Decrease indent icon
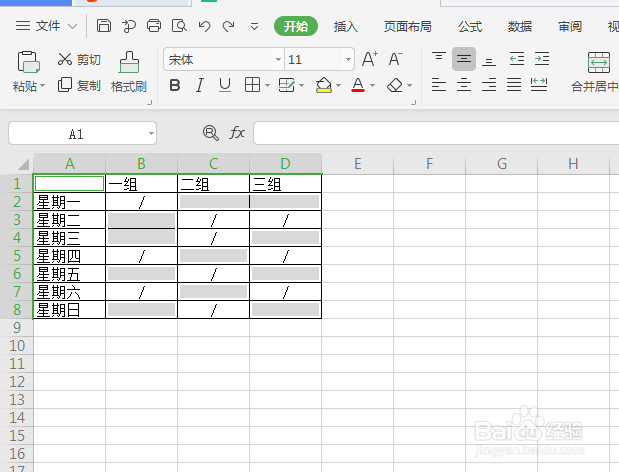The image size is (619, 472). (517, 59)
